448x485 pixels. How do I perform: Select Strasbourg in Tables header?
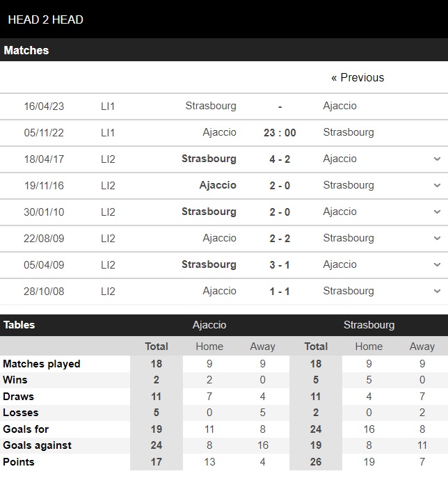369,325
